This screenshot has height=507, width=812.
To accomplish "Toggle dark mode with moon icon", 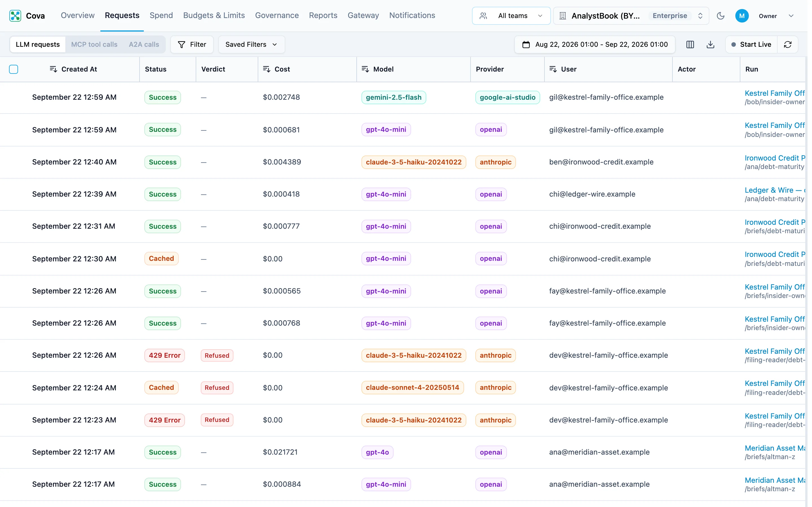I will click(x=720, y=16).
